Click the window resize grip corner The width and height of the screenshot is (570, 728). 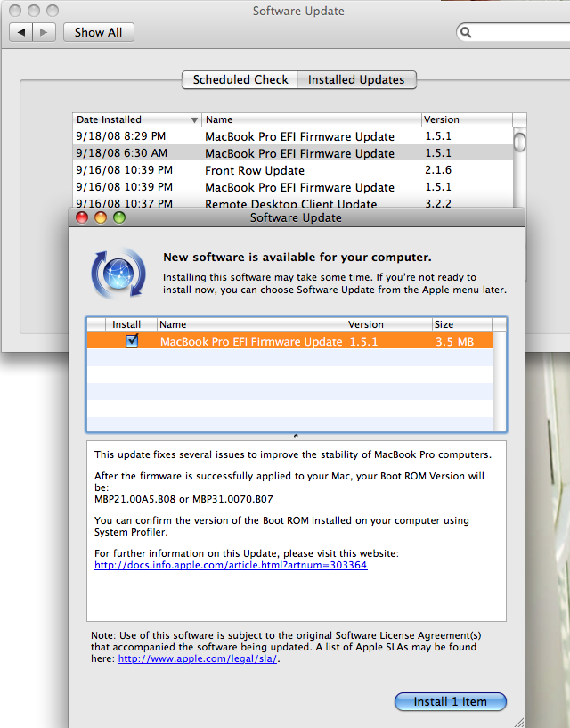point(519,723)
